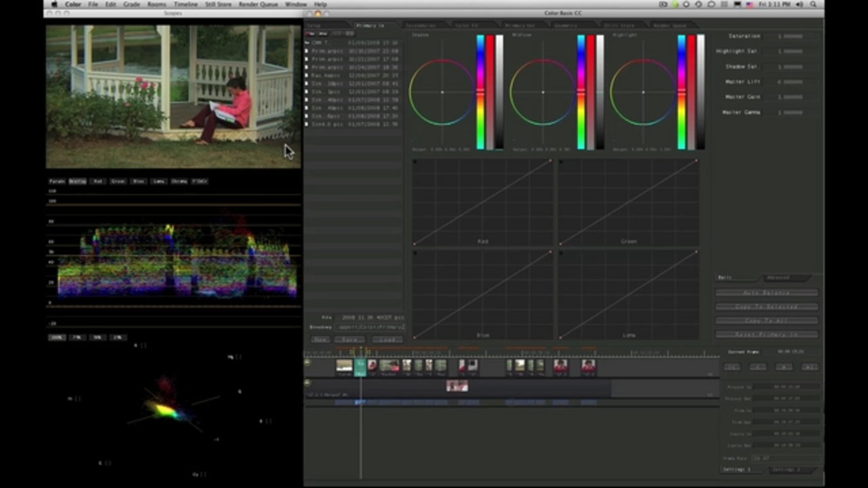Open the parent folder icon in grades list
This screenshot has height=488, width=868.
[307, 43]
